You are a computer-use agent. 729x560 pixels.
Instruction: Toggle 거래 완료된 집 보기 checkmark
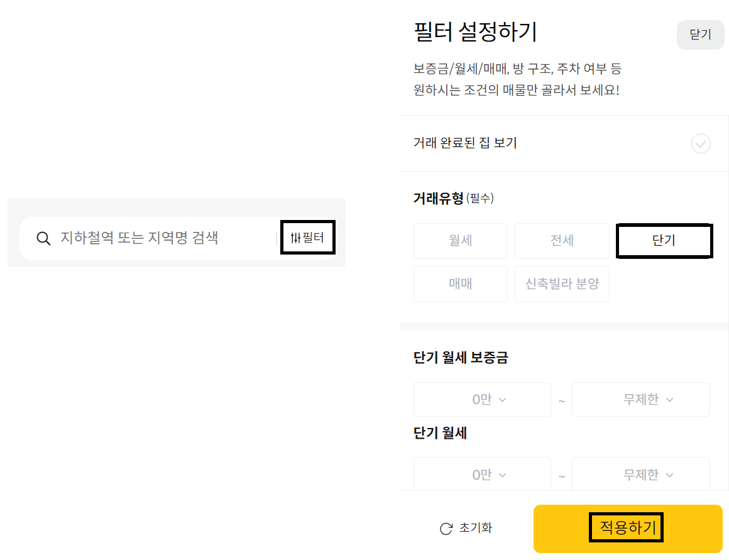pos(701,144)
